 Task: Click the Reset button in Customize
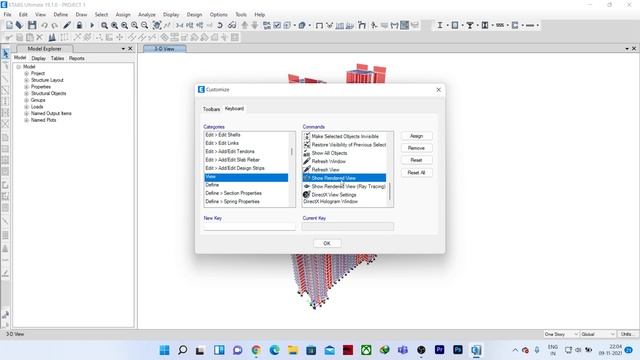416,160
